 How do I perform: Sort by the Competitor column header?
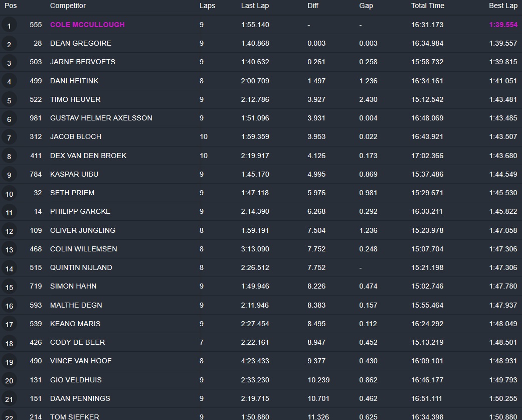tap(68, 6)
